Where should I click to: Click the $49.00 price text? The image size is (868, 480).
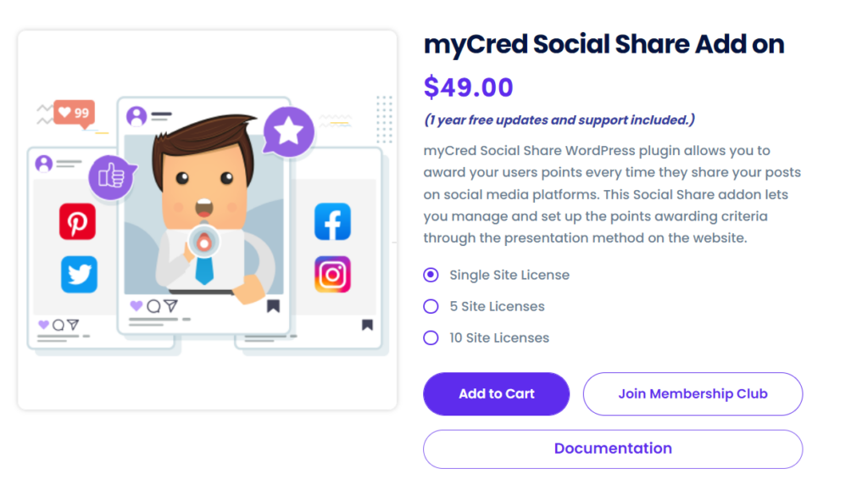469,87
